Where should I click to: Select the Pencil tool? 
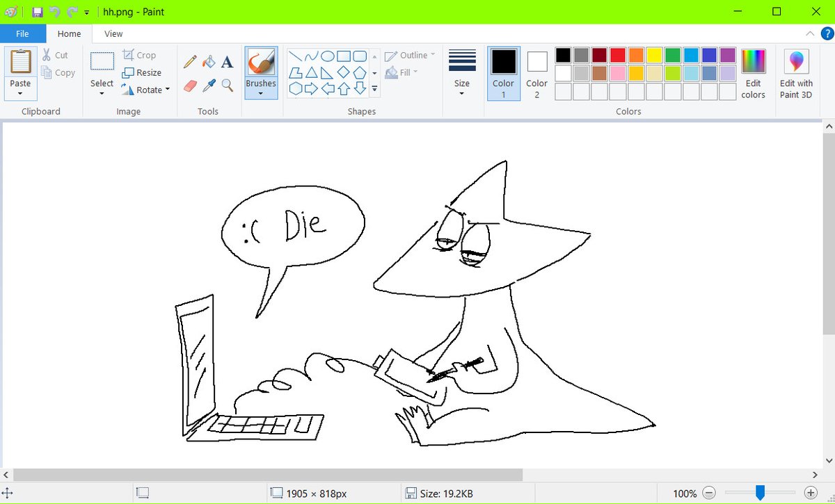(190, 62)
